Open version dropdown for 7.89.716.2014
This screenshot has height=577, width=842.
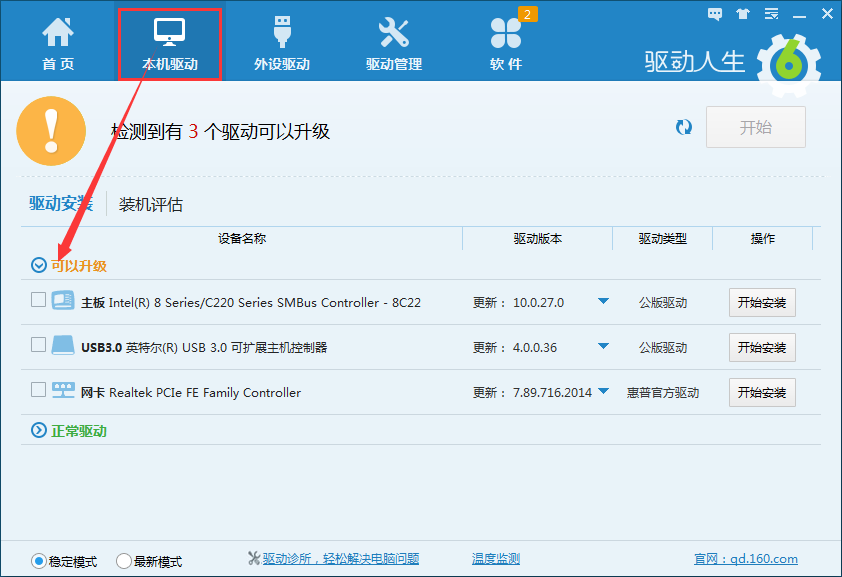(603, 392)
